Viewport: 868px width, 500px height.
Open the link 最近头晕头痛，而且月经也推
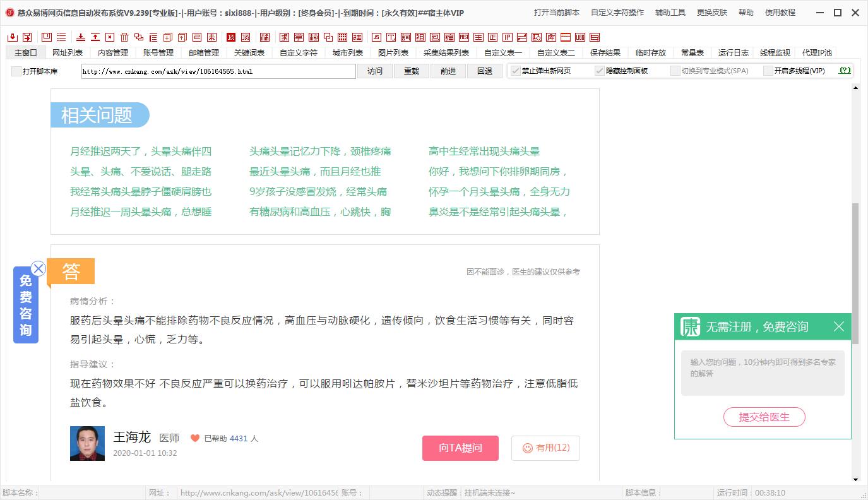tap(315, 172)
